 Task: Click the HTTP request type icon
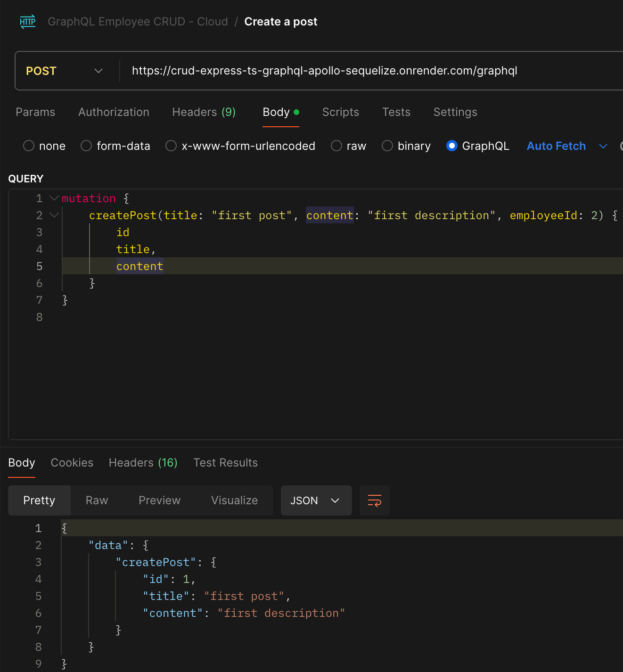28,22
